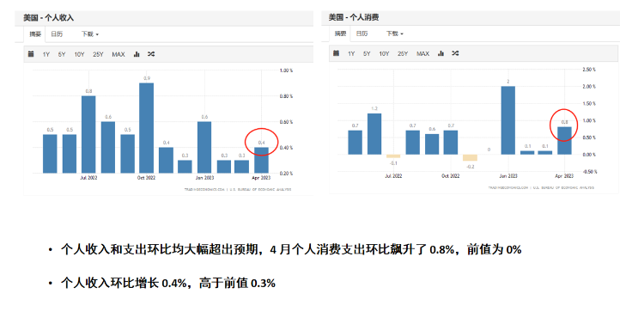Set income chart range to 10Y
644x330 pixels.
pyautogui.click(x=79, y=54)
